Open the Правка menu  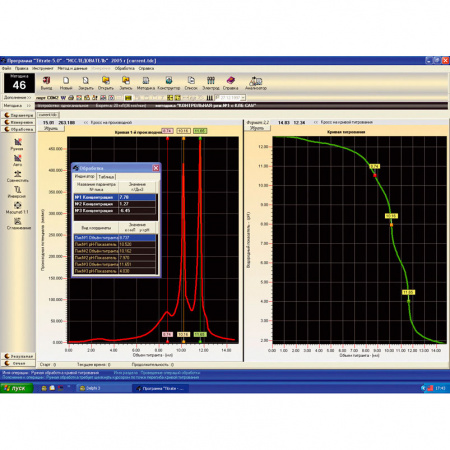[21, 68]
